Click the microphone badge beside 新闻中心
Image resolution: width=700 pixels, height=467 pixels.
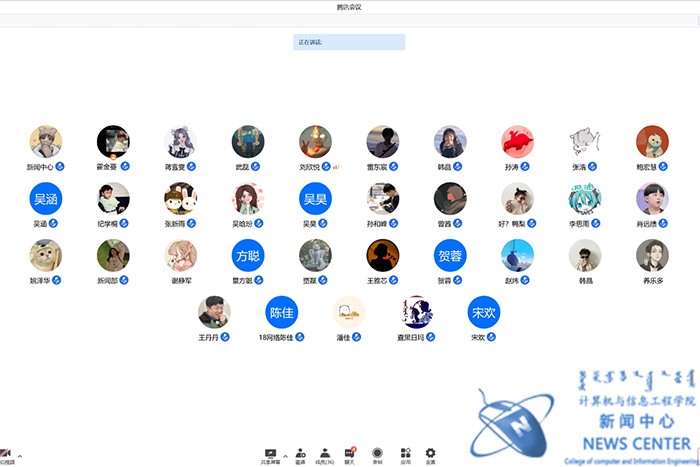coord(59,166)
